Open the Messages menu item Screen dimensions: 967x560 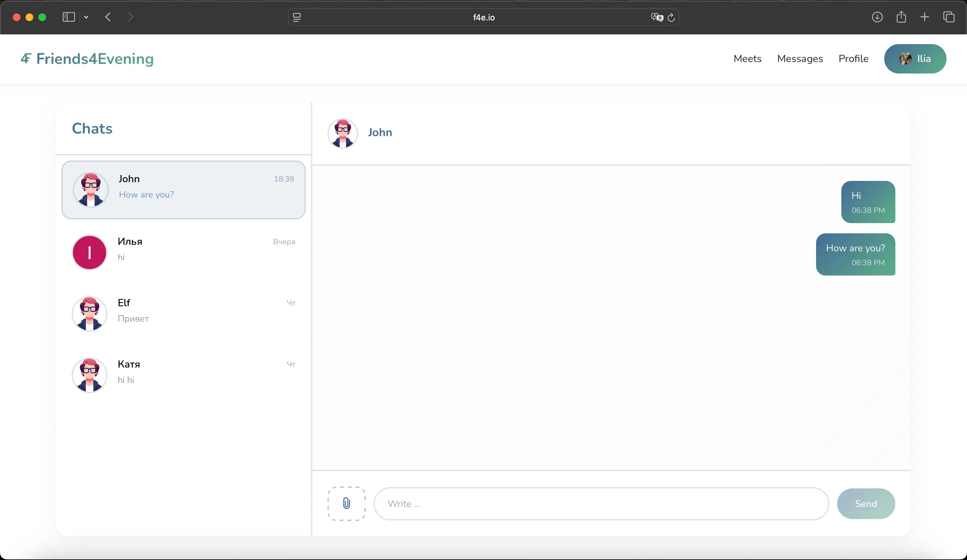click(800, 59)
